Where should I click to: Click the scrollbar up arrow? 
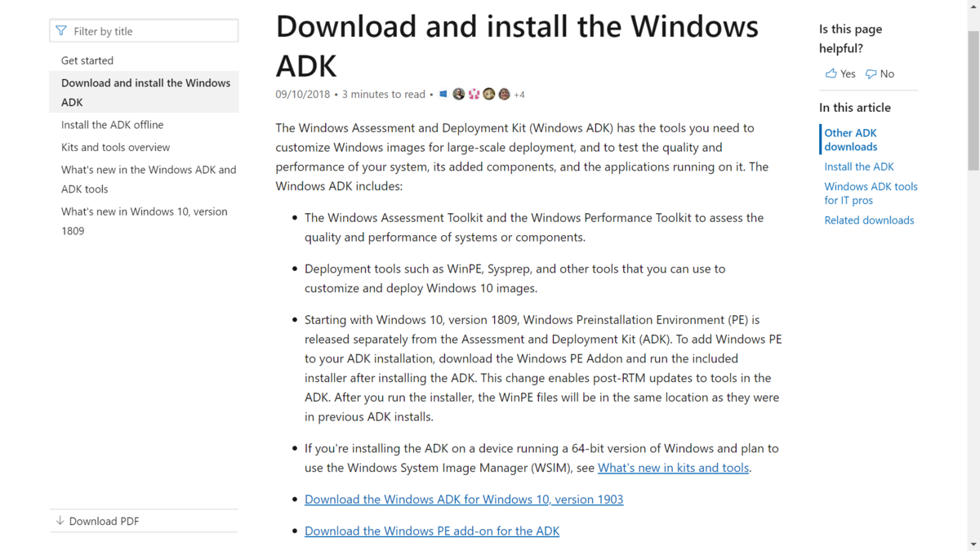[973, 7]
